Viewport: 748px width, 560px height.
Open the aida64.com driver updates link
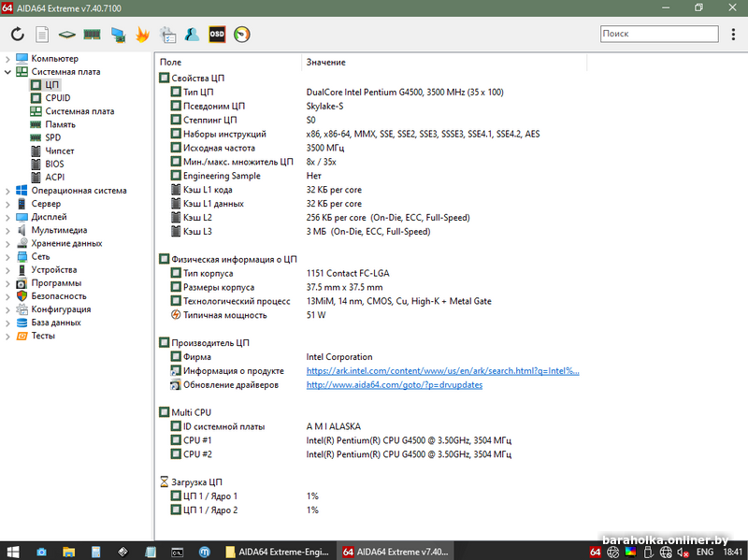pyautogui.click(x=394, y=385)
